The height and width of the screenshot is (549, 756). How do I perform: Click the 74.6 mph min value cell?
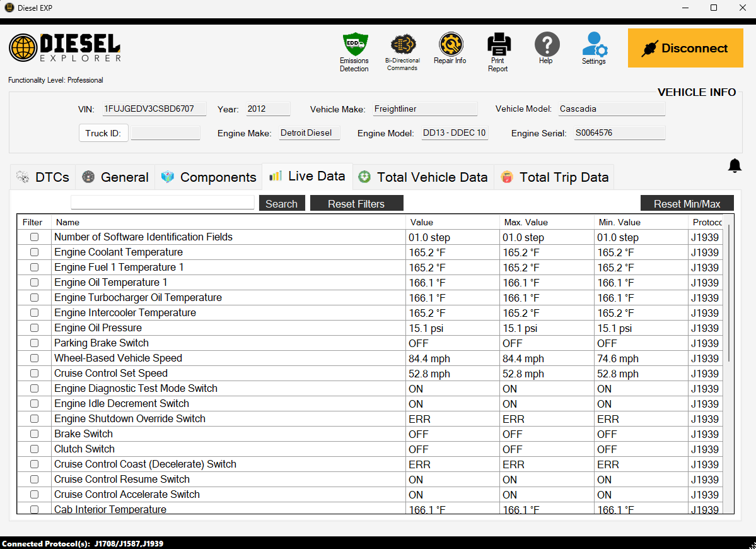click(642, 358)
